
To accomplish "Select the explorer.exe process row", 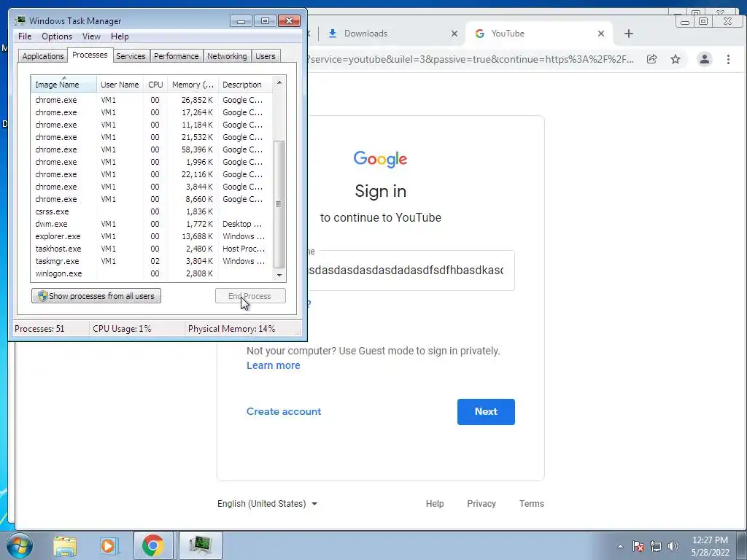I will [x=152, y=236].
